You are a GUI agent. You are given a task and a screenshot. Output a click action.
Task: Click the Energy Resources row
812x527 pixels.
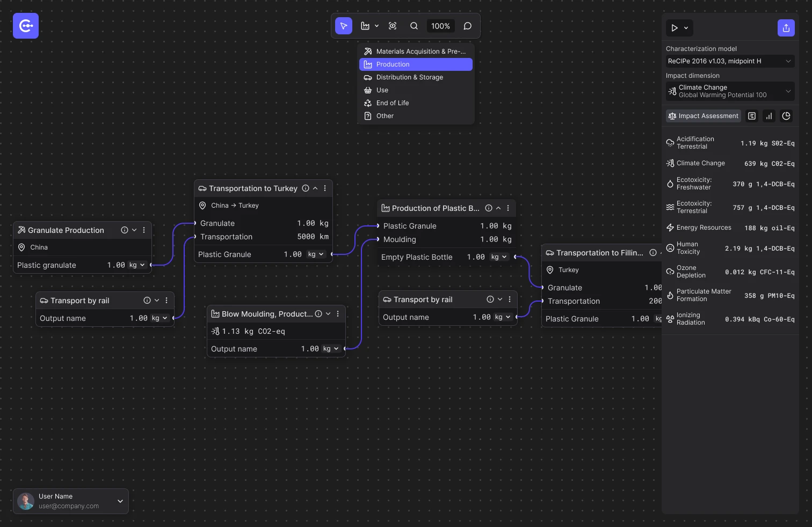click(x=730, y=228)
